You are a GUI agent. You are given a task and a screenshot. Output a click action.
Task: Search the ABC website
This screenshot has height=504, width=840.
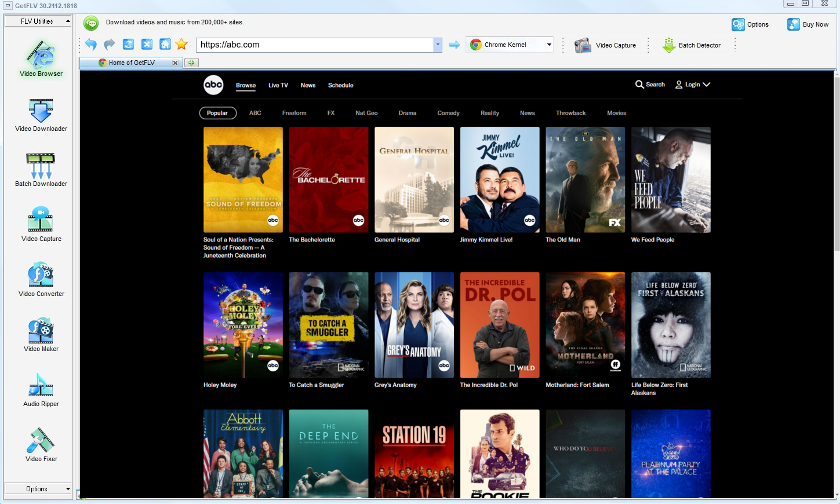(650, 85)
